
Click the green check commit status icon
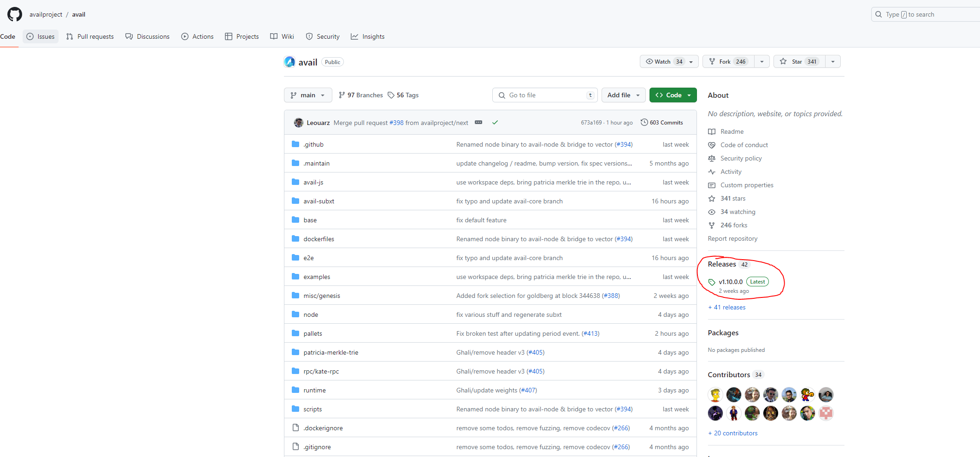coord(495,123)
